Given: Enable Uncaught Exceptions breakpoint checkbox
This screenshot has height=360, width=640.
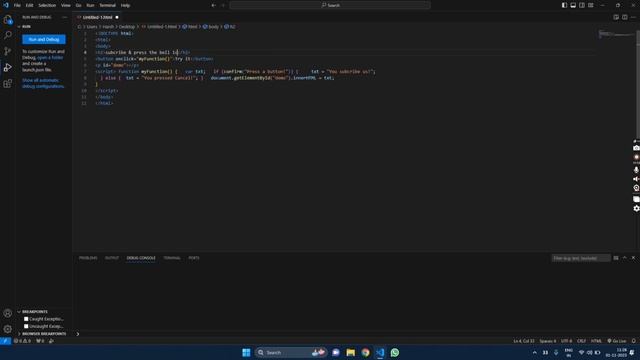Looking at the screenshot, I should 26,326.
